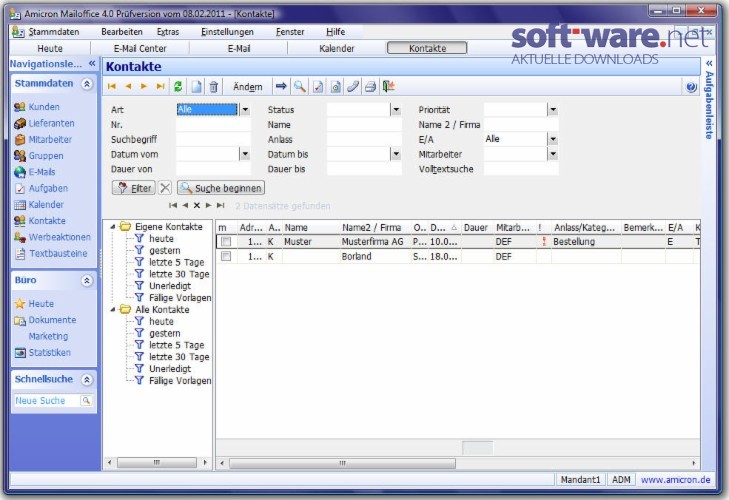Open Textbausteine in navigation sidebar
This screenshot has width=729, height=500.
[51, 253]
